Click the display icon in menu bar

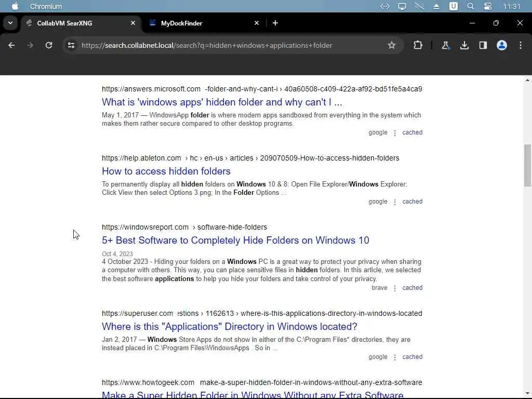[402, 6]
